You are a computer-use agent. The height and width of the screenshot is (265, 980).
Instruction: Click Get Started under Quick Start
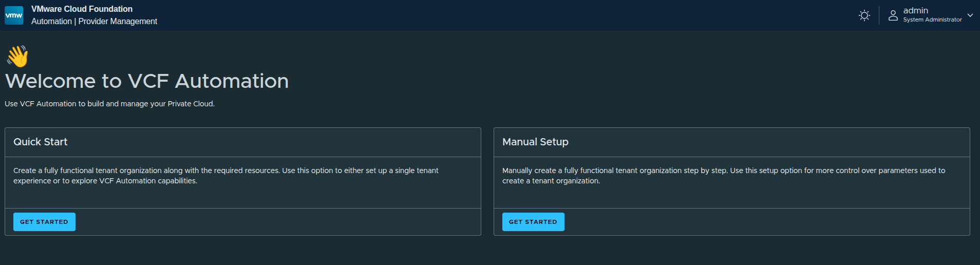click(44, 222)
